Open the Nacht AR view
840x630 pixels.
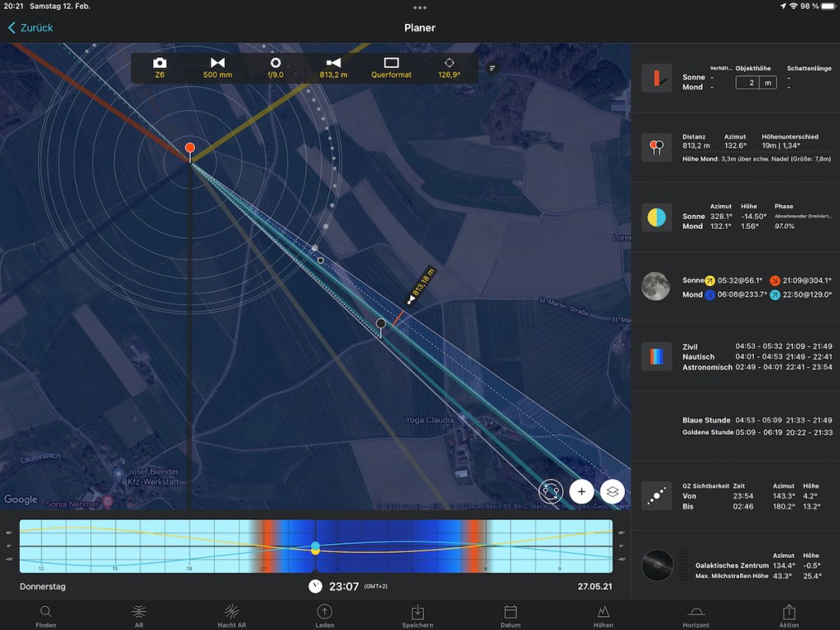[x=232, y=616]
